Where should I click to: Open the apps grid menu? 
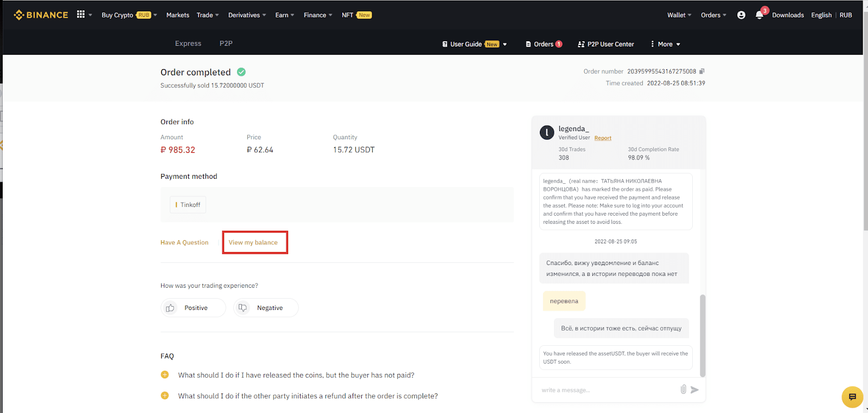point(81,15)
